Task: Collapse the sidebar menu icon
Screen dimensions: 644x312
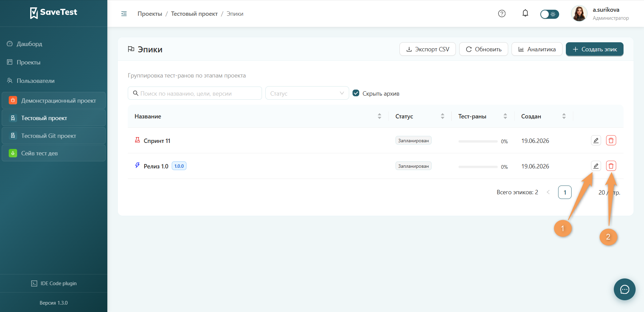Action: coord(124,14)
